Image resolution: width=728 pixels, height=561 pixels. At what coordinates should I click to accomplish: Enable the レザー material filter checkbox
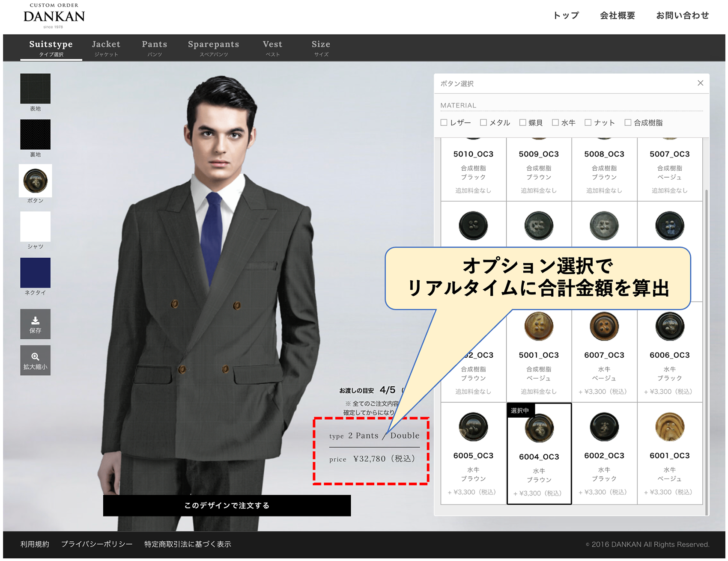tap(444, 123)
